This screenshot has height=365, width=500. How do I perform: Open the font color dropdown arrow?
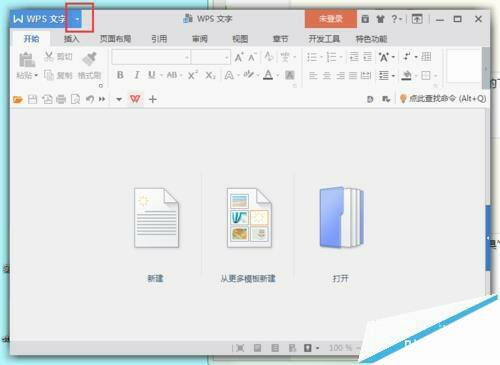click(277, 76)
